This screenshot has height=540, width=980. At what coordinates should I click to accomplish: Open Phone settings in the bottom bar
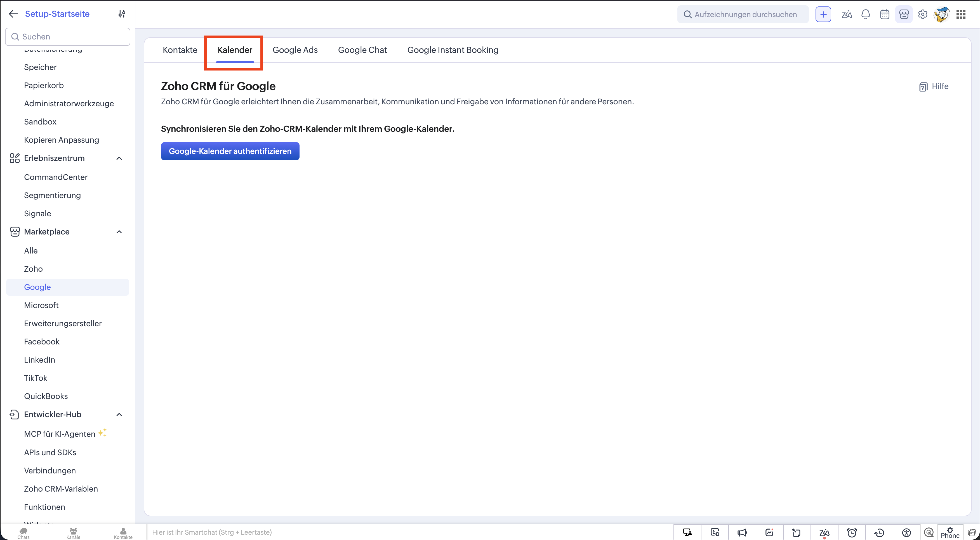950,533
